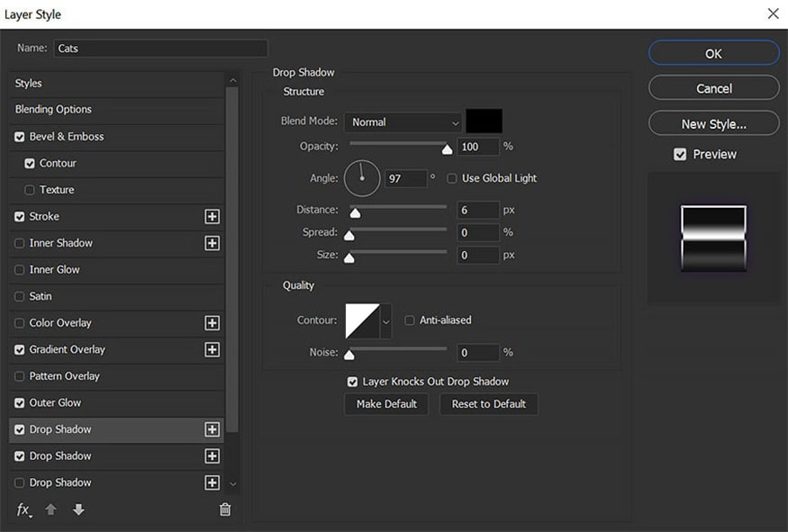788x532 pixels.
Task: Uncheck the Preview checkbox
Action: coord(680,155)
